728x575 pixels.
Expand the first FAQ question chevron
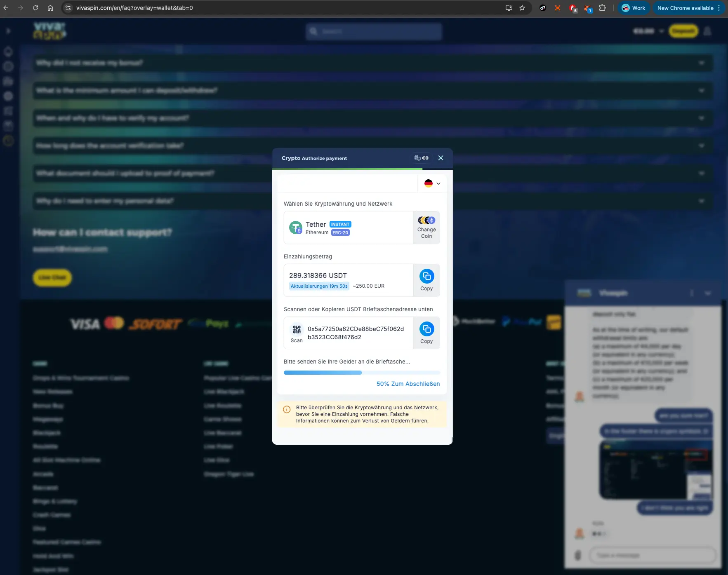(702, 63)
